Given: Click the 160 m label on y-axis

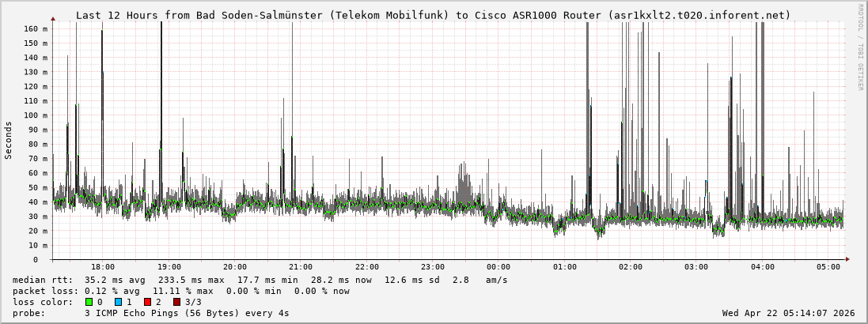Looking at the screenshot, I should tap(36, 28).
